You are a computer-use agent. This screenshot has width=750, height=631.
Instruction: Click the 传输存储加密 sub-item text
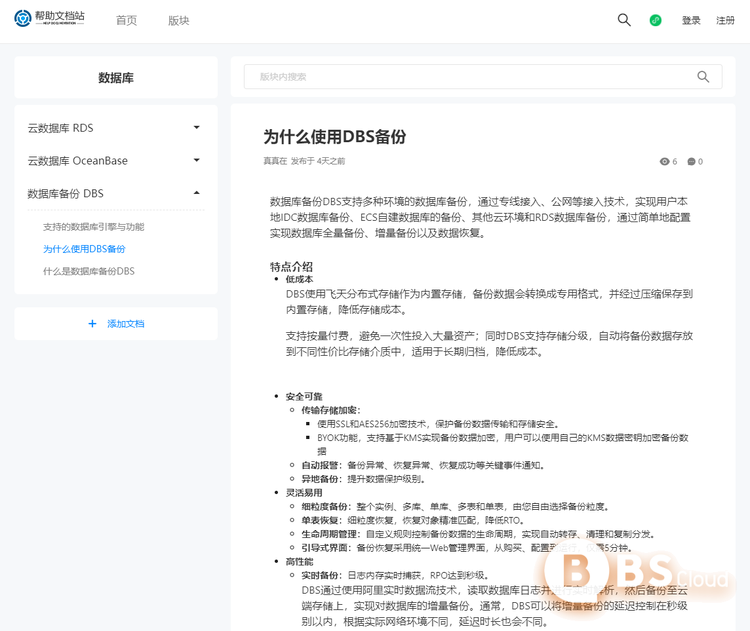click(x=331, y=410)
